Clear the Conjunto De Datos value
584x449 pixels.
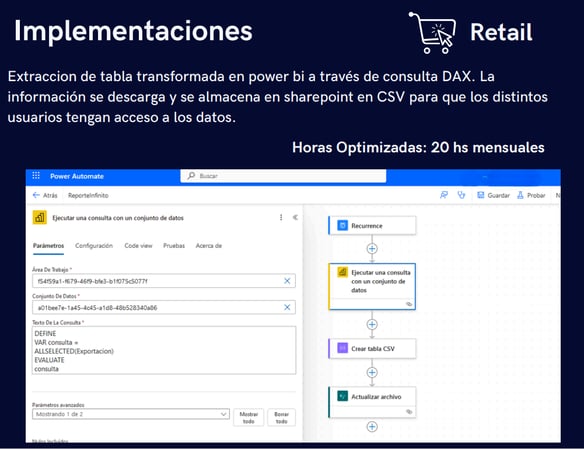(x=287, y=308)
